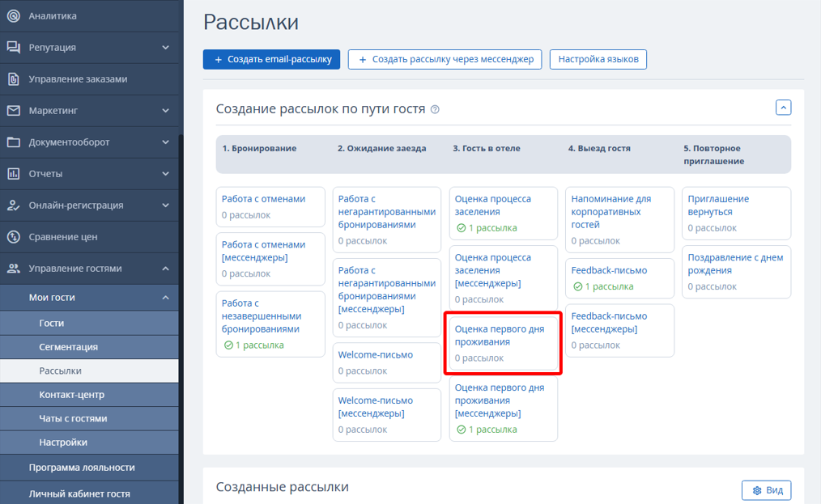
Task: Click the order management clipboard icon
Action: 13,78
